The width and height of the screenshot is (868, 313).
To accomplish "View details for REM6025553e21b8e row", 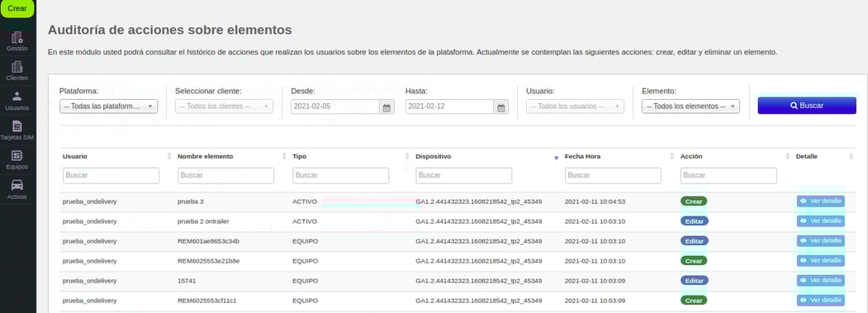I will [820, 260].
